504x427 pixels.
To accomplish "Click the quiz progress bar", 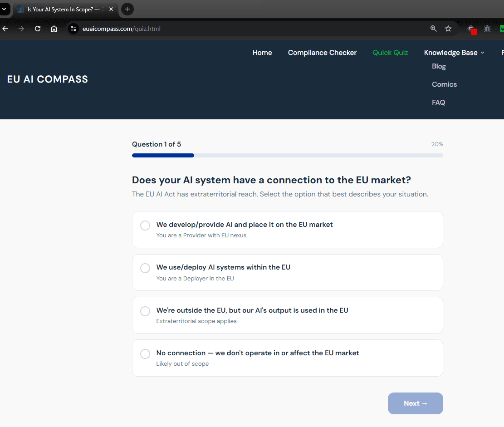I will 287,155.
